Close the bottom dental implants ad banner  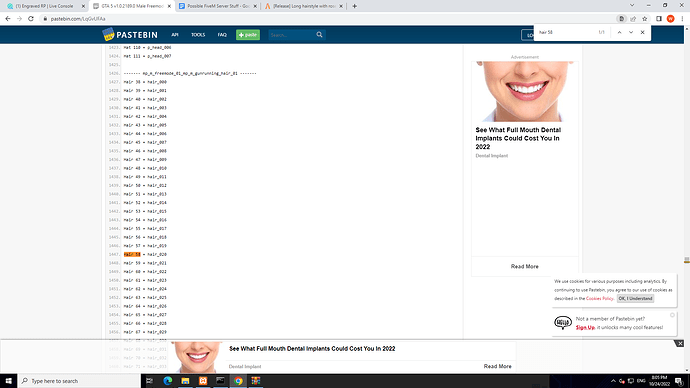680,343
